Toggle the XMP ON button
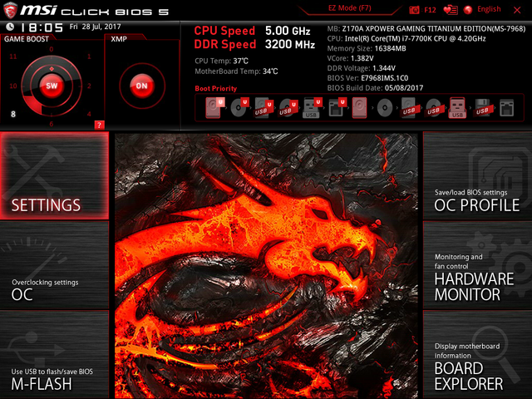Image resolution: width=532 pixels, height=399 pixels. (x=142, y=86)
